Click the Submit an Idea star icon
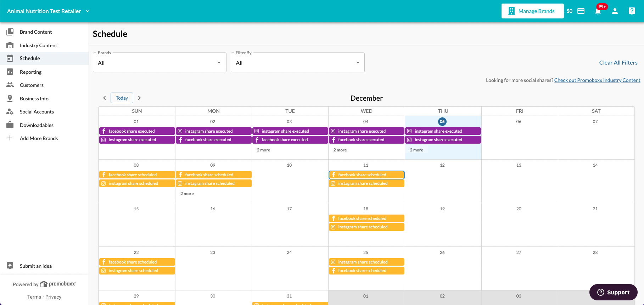 pos(10,266)
